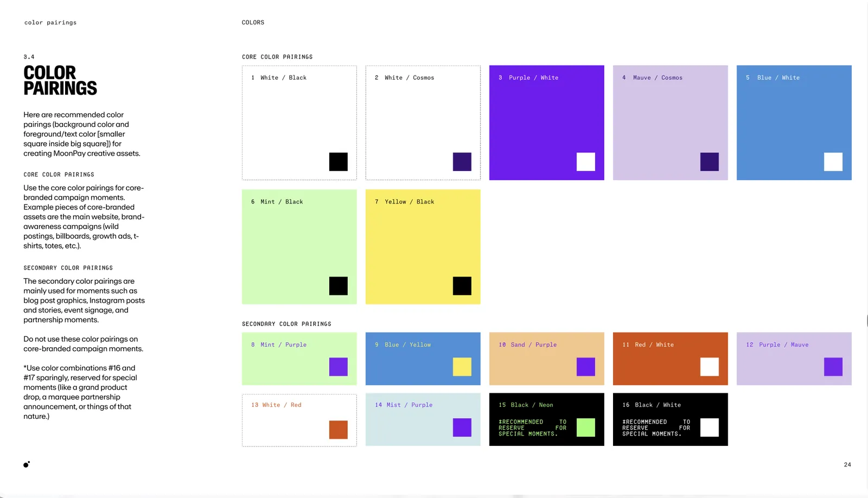
Task: Click the '2 White / Cosmos' label
Action: 404,78
